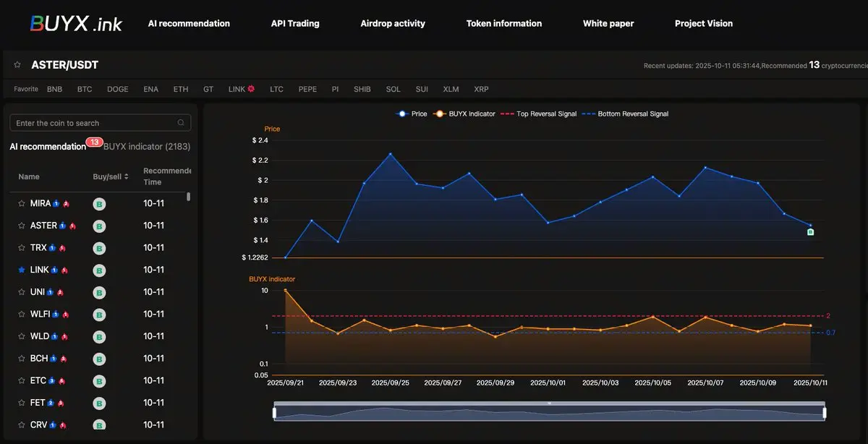Favorite MIRA with its star icon
868x444 pixels.
pyautogui.click(x=22, y=204)
